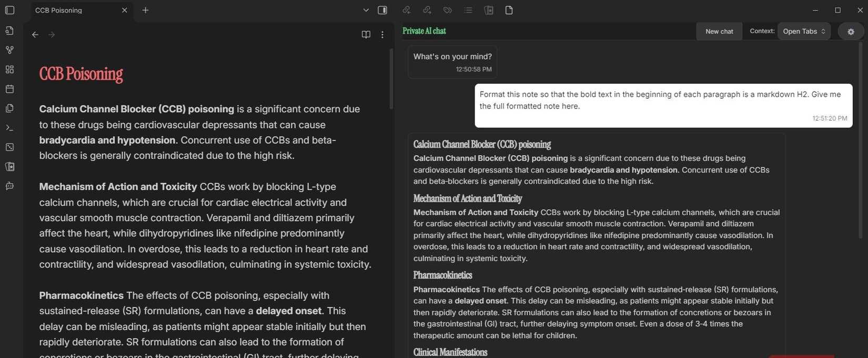Open today's daily note calendar icon
Image resolution: width=868 pixels, height=358 pixels.
(9, 89)
